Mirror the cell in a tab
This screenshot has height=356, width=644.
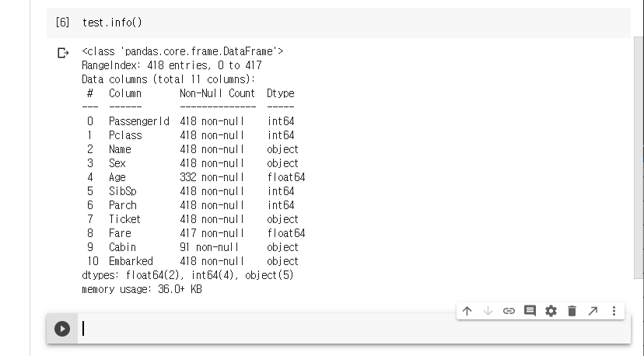593,311
